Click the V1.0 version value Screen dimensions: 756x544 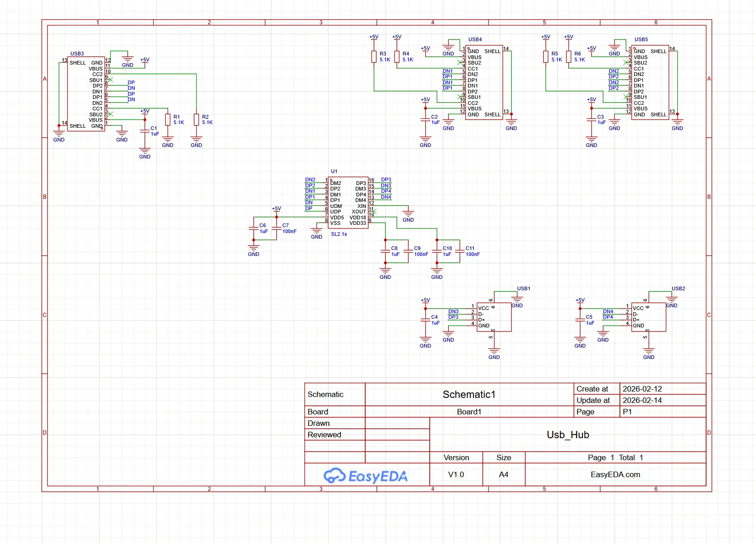tap(456, 474)
